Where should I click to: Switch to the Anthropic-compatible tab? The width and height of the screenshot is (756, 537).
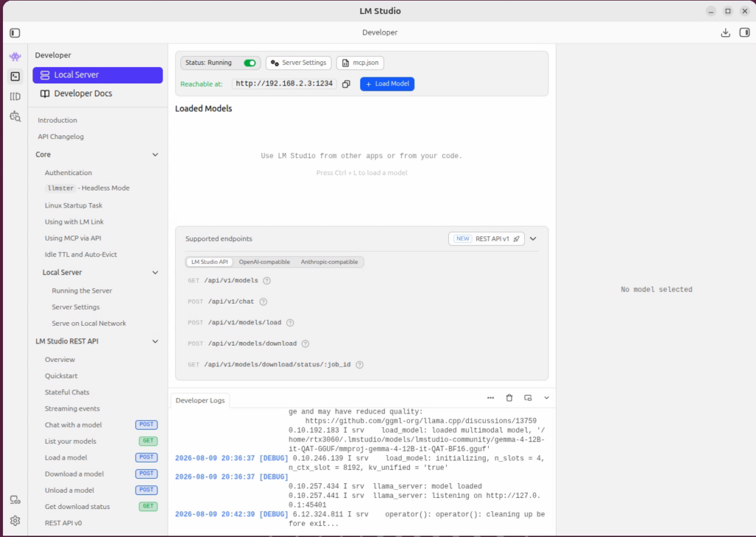(x=329, y=262)
